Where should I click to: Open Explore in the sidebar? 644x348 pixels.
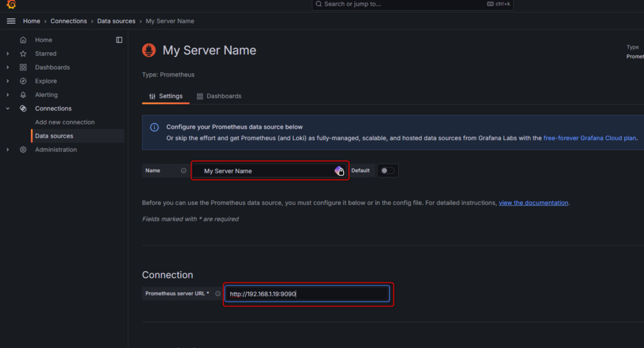tap(45, 81)
